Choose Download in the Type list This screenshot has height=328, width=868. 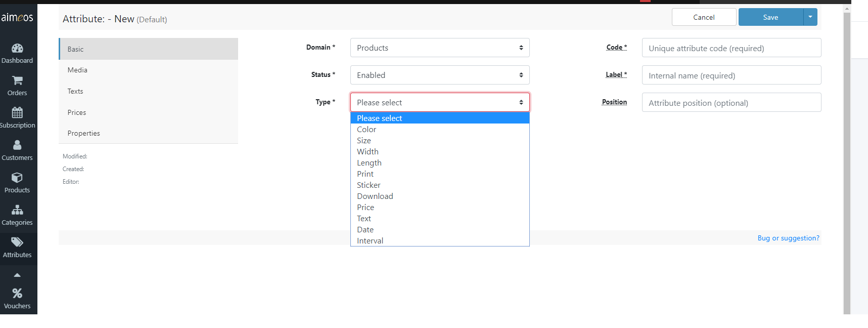coord(440,196)
